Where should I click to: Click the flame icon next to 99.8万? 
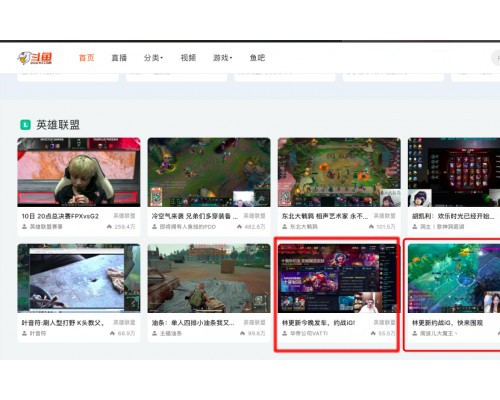point(242,333)
